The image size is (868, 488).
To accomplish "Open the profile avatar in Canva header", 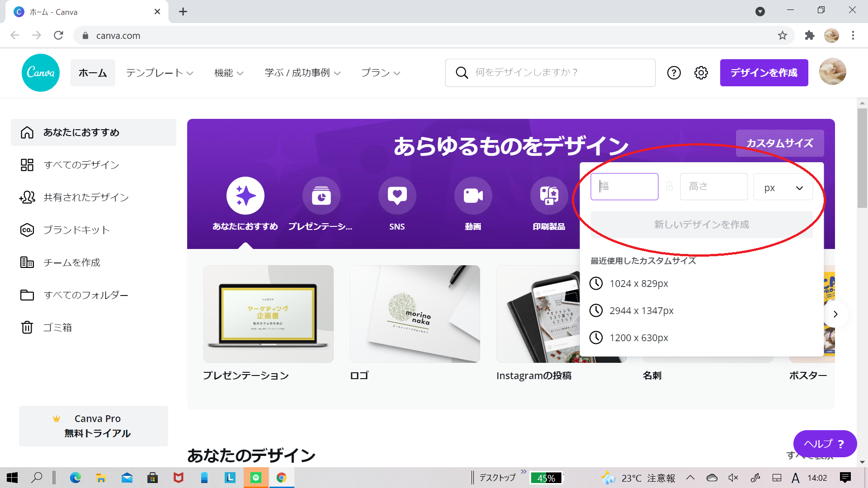I will (x=832, y=72).
